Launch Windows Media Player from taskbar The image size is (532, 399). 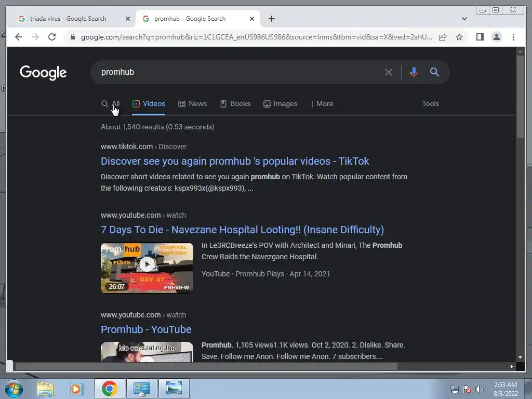pyautogui.click(x=77, y=389)
